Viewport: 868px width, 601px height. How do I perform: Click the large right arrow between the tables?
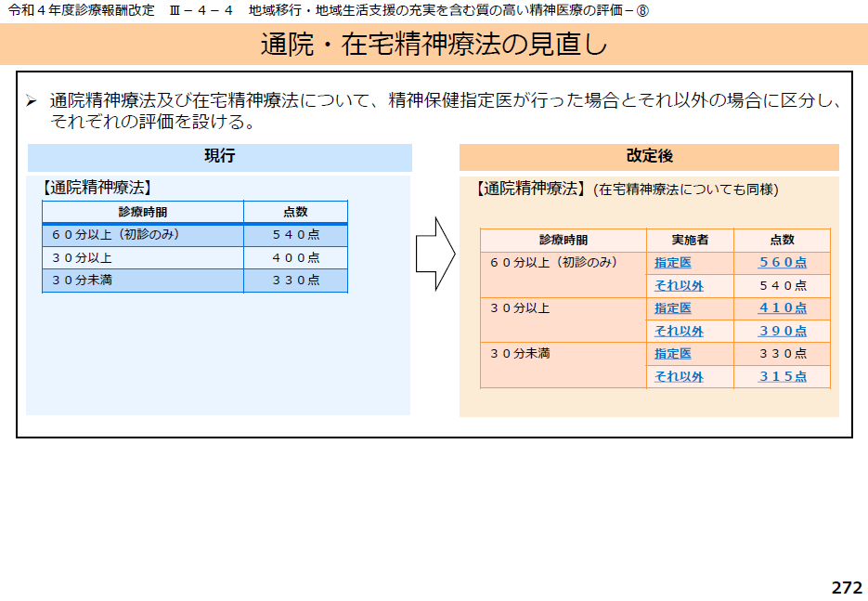click(x=434, y=255)
